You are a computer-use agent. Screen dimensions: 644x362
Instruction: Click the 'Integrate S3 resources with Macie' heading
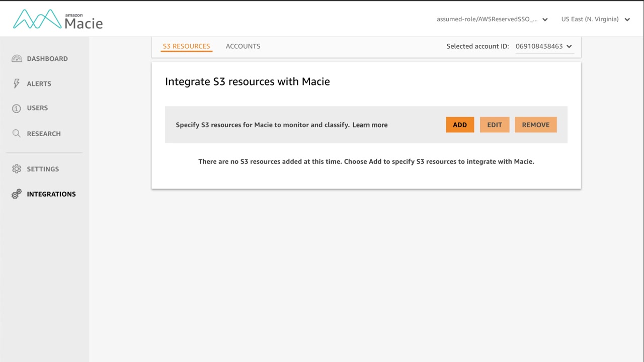[248, 81]
